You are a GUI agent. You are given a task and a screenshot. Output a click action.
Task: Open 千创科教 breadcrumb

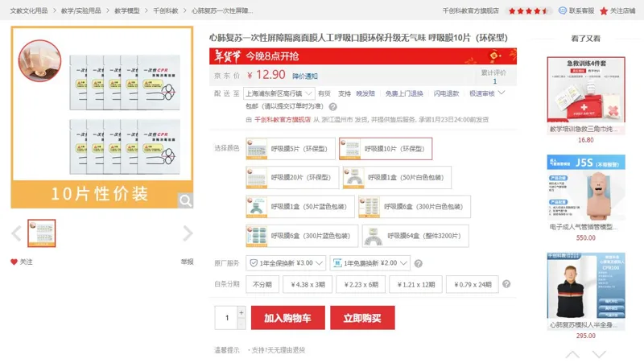click(x=166, y=10)
